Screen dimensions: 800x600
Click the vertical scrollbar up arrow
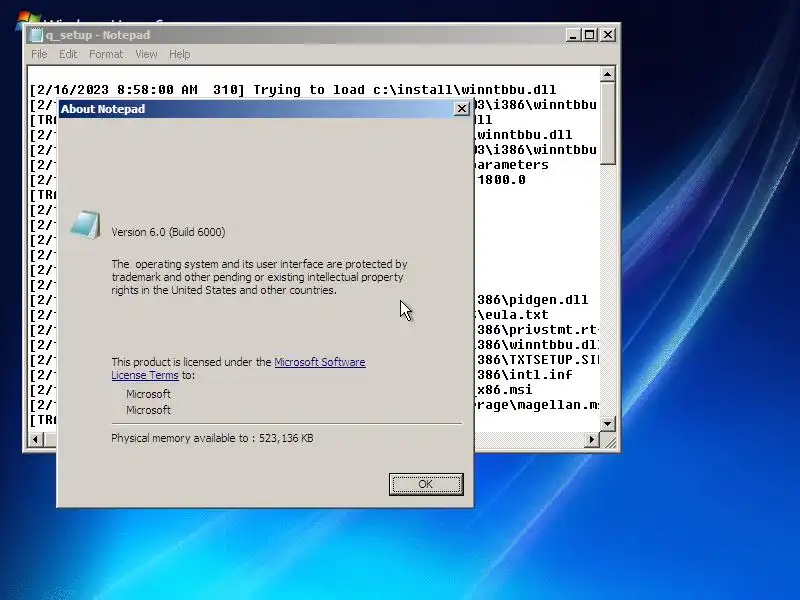(607, 74)
